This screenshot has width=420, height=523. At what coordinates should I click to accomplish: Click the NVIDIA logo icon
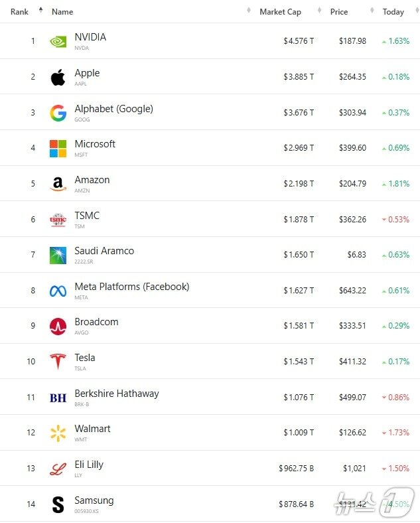58,41
